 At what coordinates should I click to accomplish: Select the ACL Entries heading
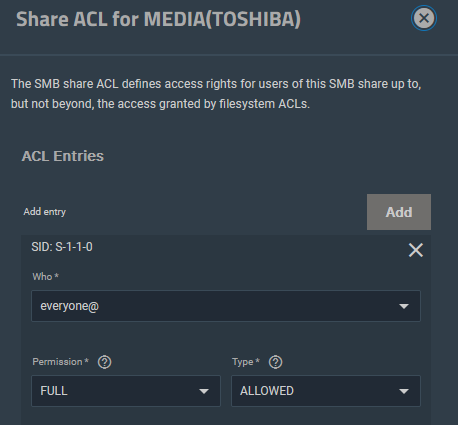pos(63,156)
